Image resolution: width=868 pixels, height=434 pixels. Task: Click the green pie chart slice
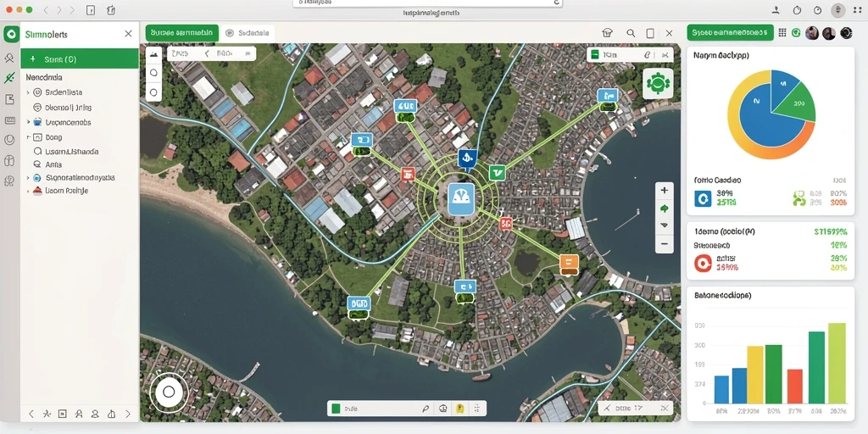tap(795, 105)
